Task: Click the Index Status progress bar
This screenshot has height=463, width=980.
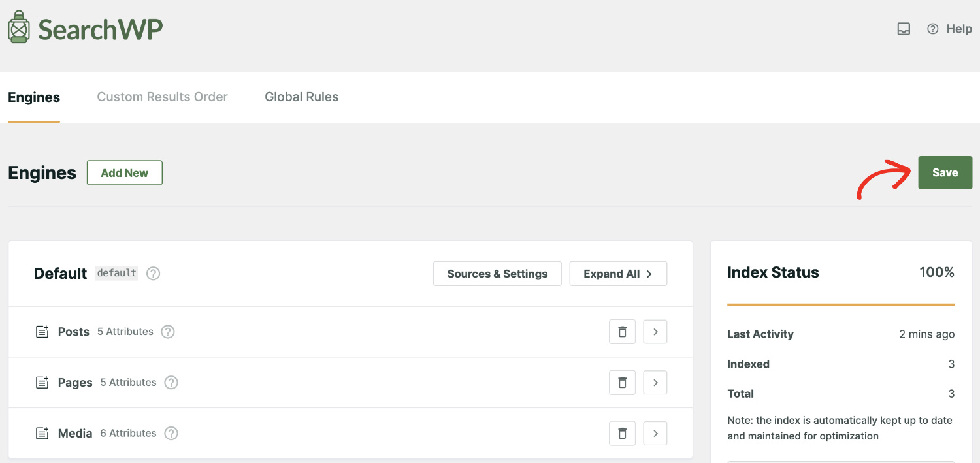Action: coord(841,304)
